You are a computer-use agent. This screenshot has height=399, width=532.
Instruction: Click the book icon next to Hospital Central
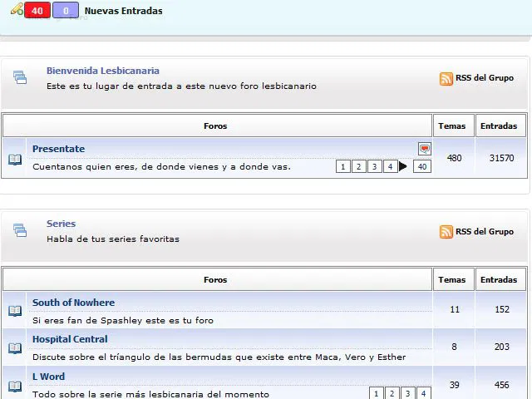[x=15, y=347]
